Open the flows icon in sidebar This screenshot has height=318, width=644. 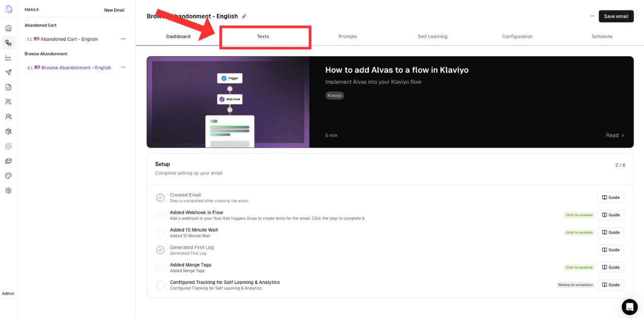(8, 43)
